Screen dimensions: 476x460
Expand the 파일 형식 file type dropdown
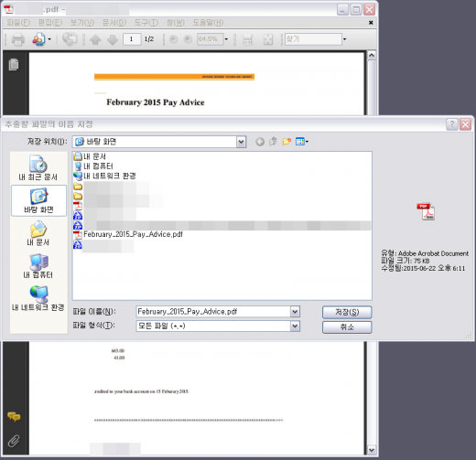(295, 326)
